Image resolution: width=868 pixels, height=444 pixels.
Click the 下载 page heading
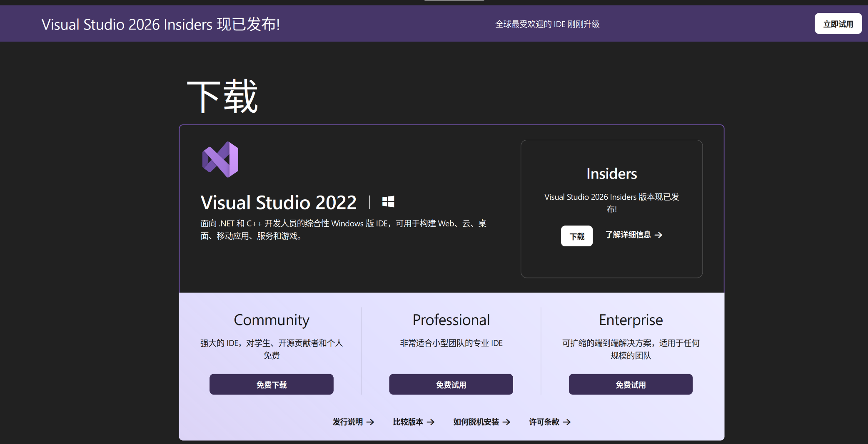tap(223, 97)
